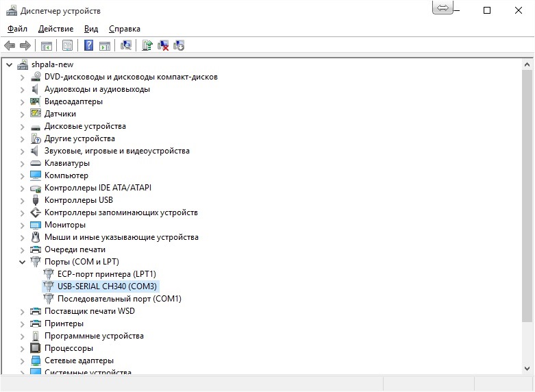Viewport: 535px width, 392px height.
Task: Click the blue Help question-mark icon
Action: 89,45
